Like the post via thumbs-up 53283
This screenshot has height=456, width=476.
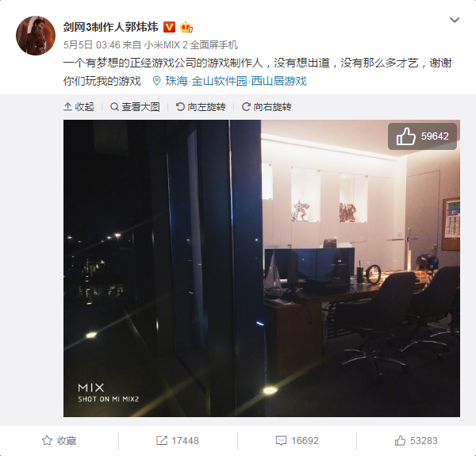point(416,440)
